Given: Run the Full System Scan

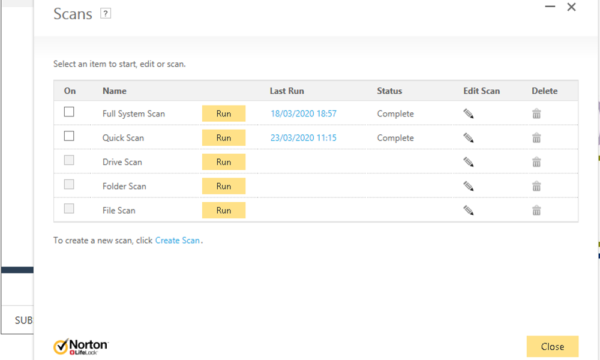Looking at the screenshot, I should coord(223,114).
